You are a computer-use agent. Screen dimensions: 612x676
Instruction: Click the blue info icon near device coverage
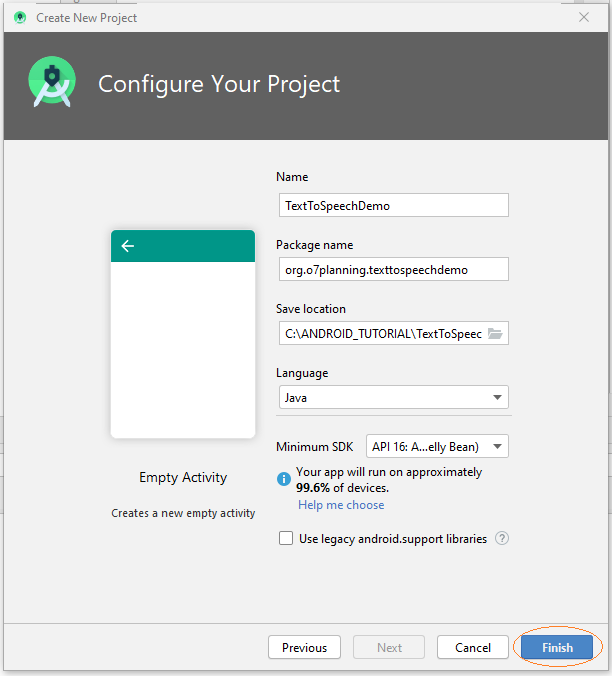point(284,479)
